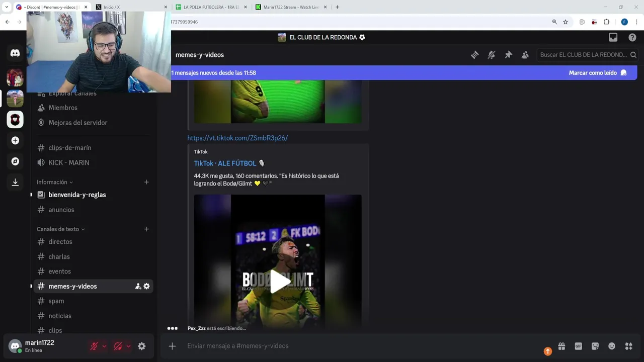The image size is (644, 362).
Task: Open the sticker picker icon
Action: [x=595, y=346]
